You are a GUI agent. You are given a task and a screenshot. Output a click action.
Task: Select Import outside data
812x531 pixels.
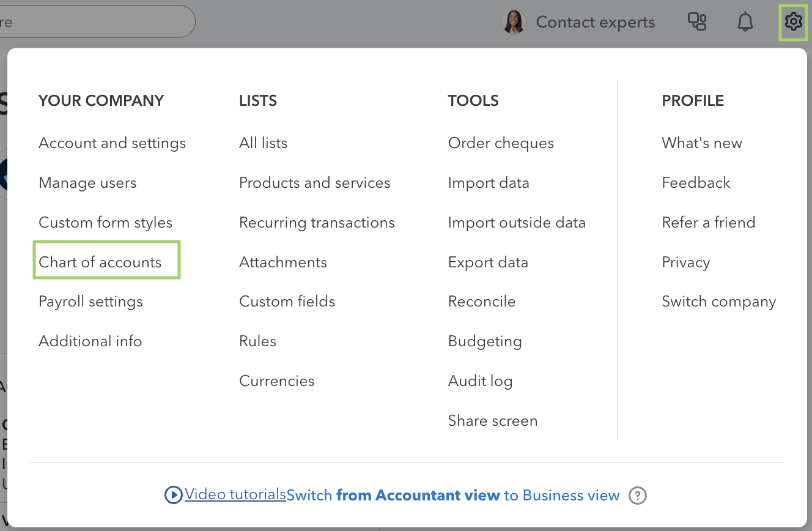coord(517,223)
